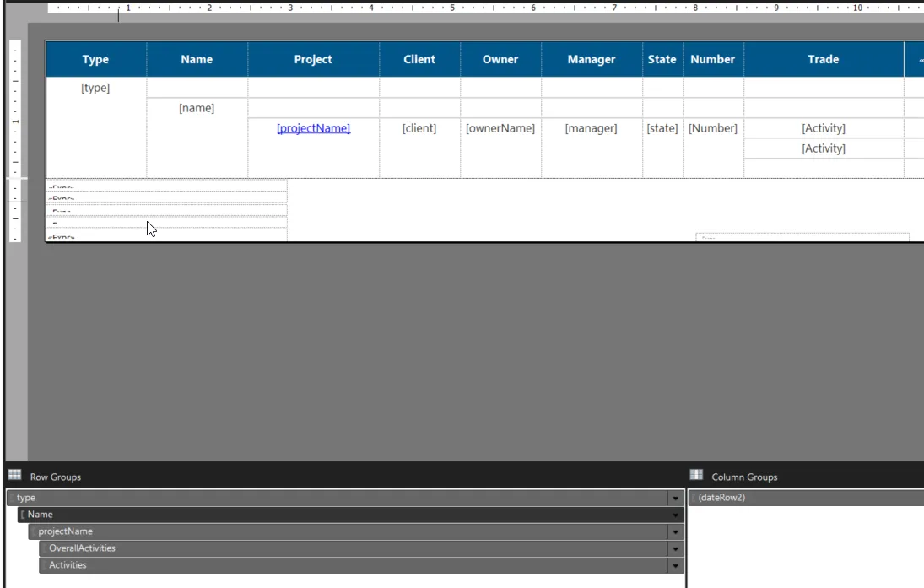This screenshot has height=588, width=924.
Task: Select the Owner column header cell
Action: [500, 59]
